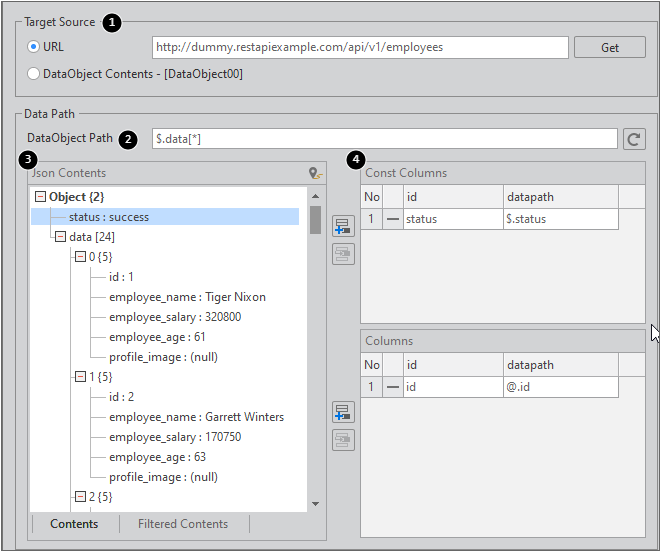Click delete-row icon next to Columns table
The width and height of the screenshot is (660, 551).
[343, 439]
